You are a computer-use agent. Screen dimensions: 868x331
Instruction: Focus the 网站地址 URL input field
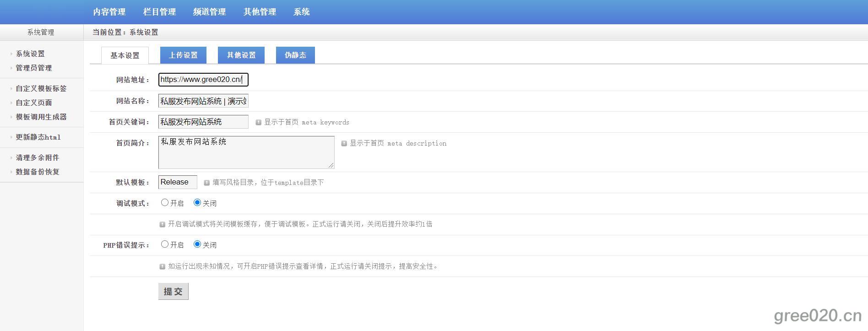(x=203, y=80)
